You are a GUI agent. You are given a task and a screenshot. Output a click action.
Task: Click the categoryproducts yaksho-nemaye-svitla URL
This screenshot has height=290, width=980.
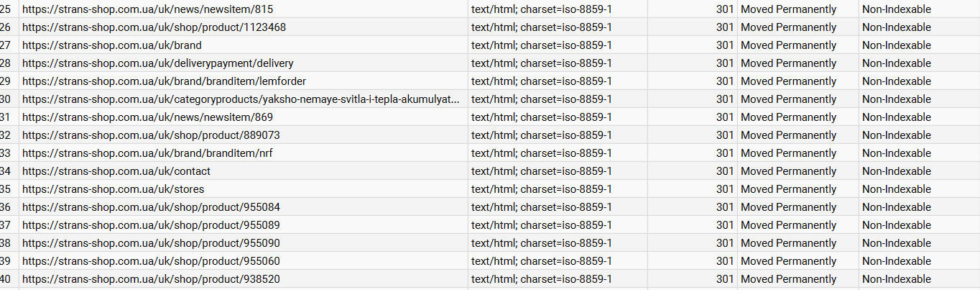(x=241, y=99)
